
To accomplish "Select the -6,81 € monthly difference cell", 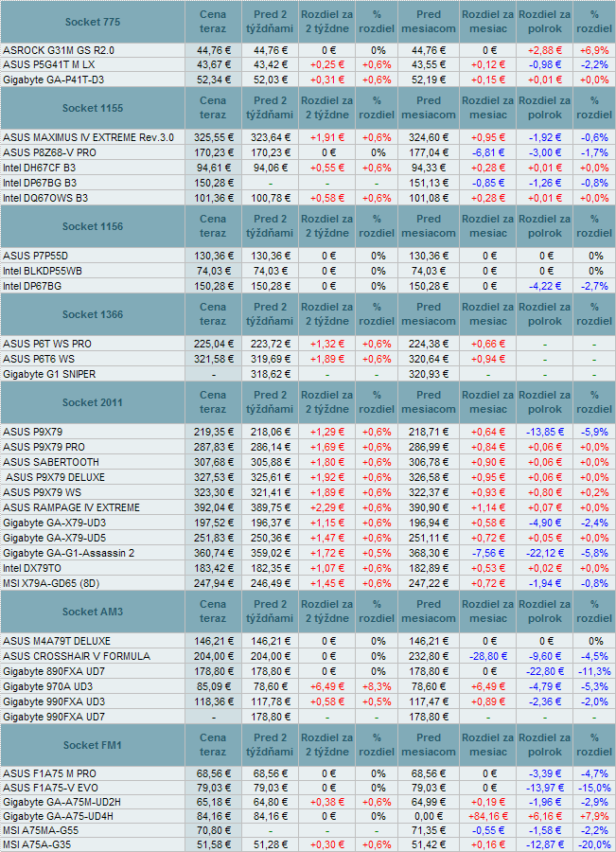I will [x=488, y=152].
